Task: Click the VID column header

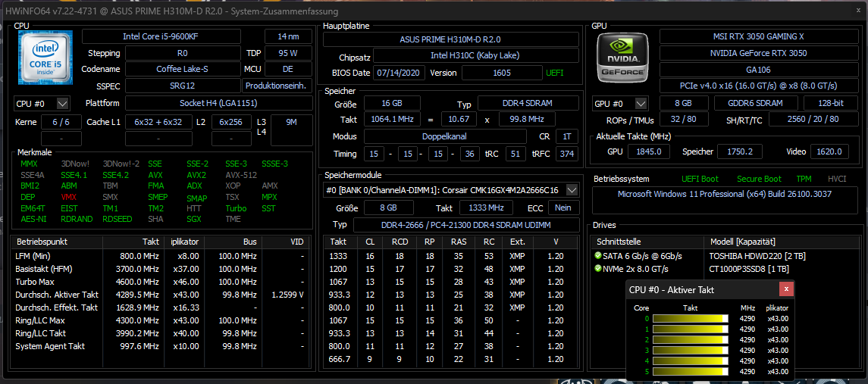Action: point(287,242)
